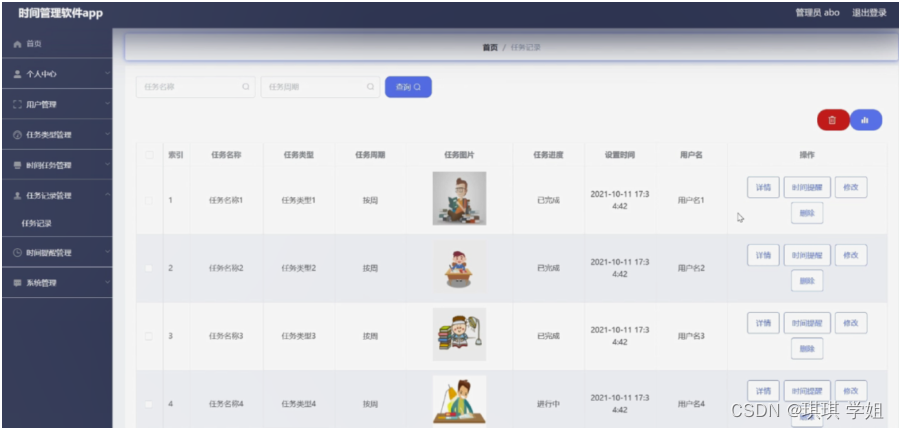Click 时间提醒 for 任务名称1
The width and height of the screenshot is (899, 429).
(x=807, y=188)
